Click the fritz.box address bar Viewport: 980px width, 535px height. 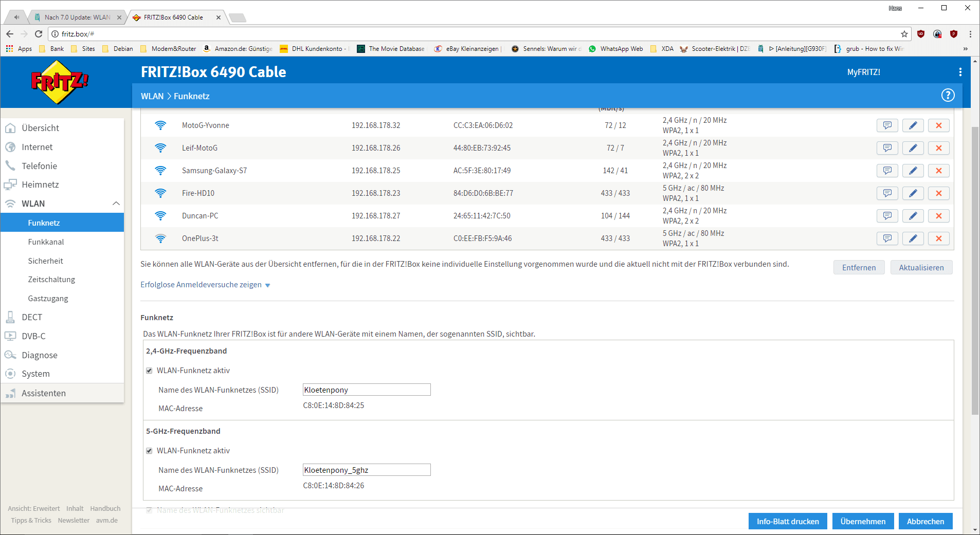coord(478,34)
